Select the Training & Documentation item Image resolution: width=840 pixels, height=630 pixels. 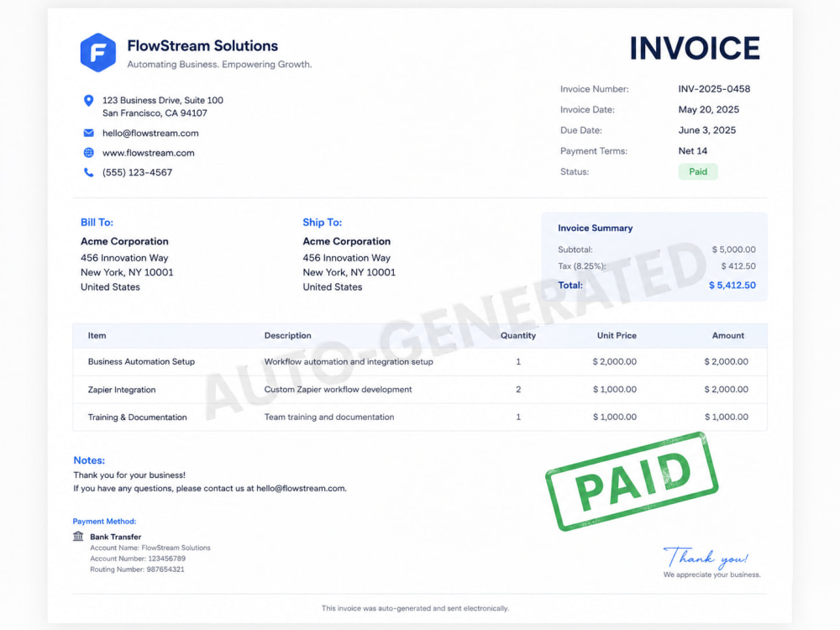[137, 417]
